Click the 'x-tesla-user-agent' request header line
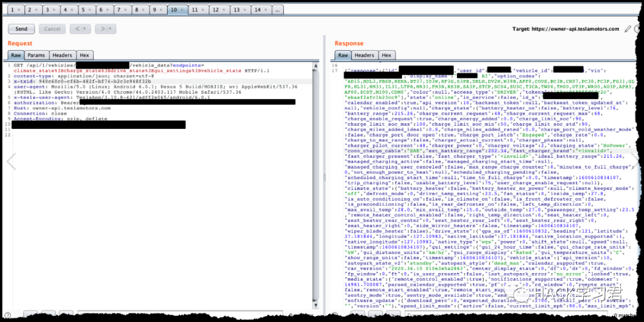Screen dimensions: 644x322 tap(112, 97)
